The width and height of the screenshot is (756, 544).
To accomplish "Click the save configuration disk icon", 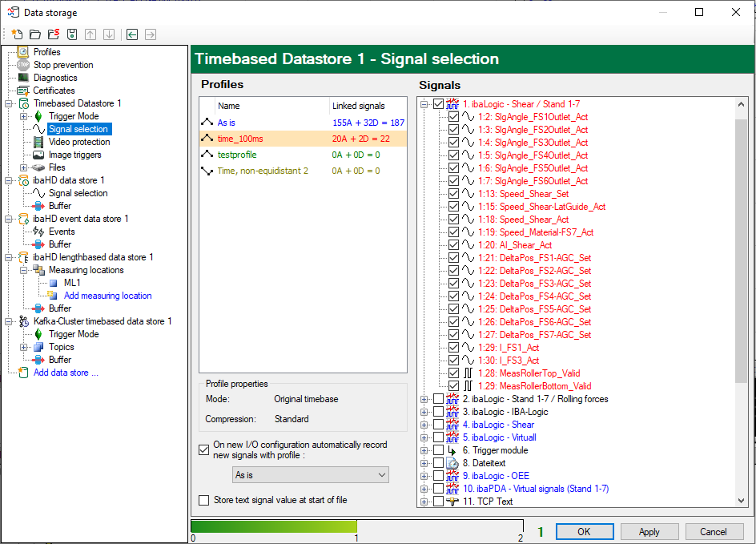I will point(72,34).
